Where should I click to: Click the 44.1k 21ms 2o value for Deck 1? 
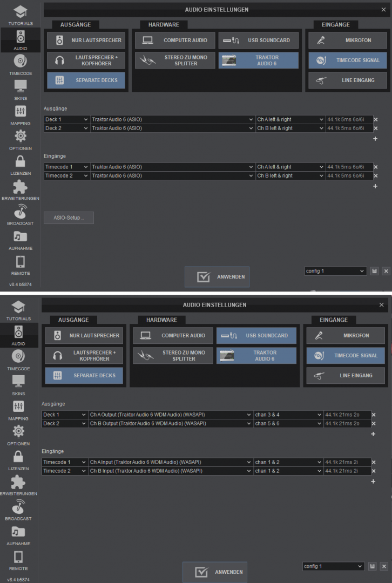coord(347,415)
